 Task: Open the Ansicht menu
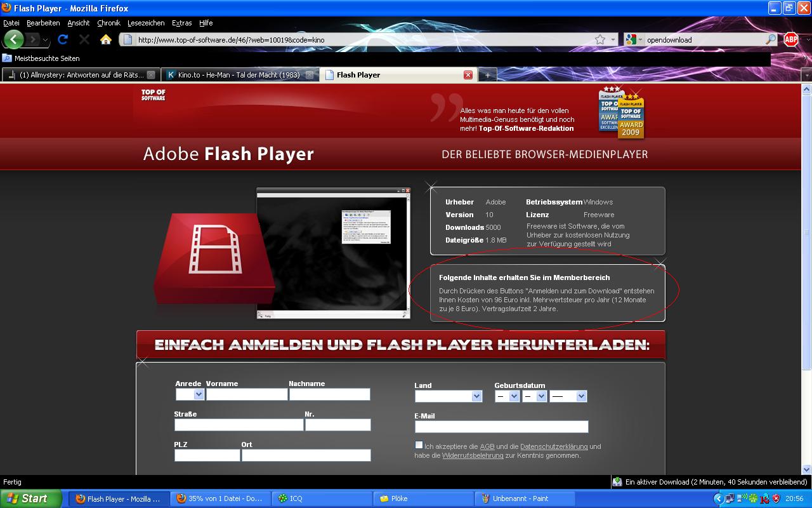pos(79,23)
